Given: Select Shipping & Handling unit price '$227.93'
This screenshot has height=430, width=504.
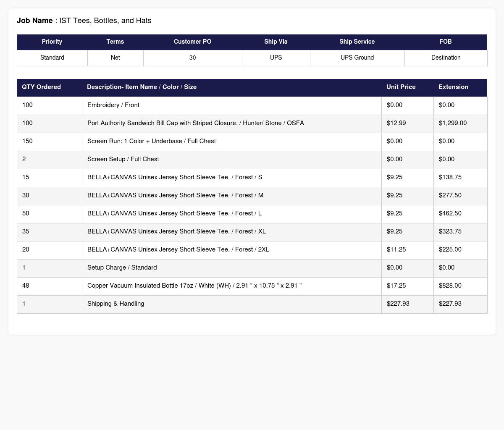Looking at the screenshot, I should pos(398,304).
